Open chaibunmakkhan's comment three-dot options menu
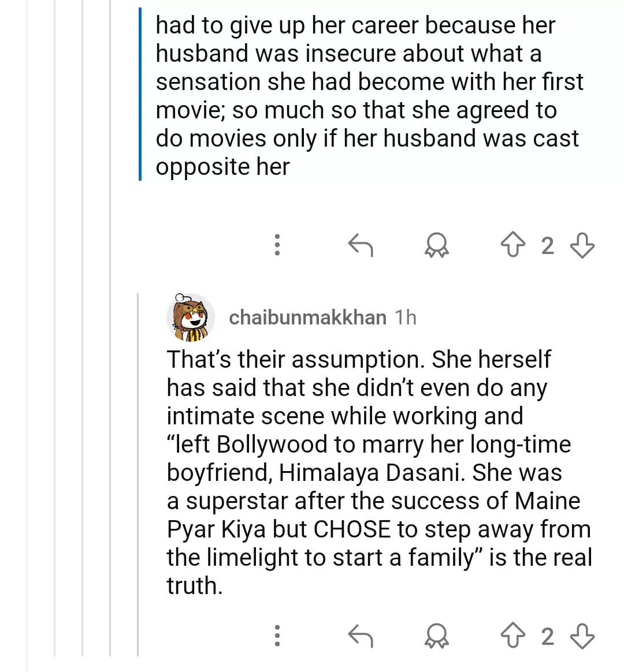This screenshot has height=672, width=624. [277, 636]
